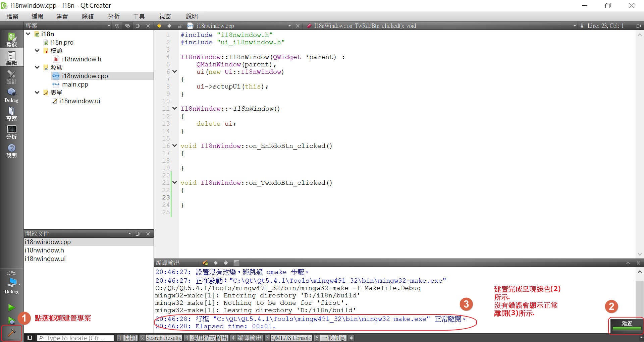Open the Window (視窗) menu
Screen dimensions: 644x342
(165, 16)
